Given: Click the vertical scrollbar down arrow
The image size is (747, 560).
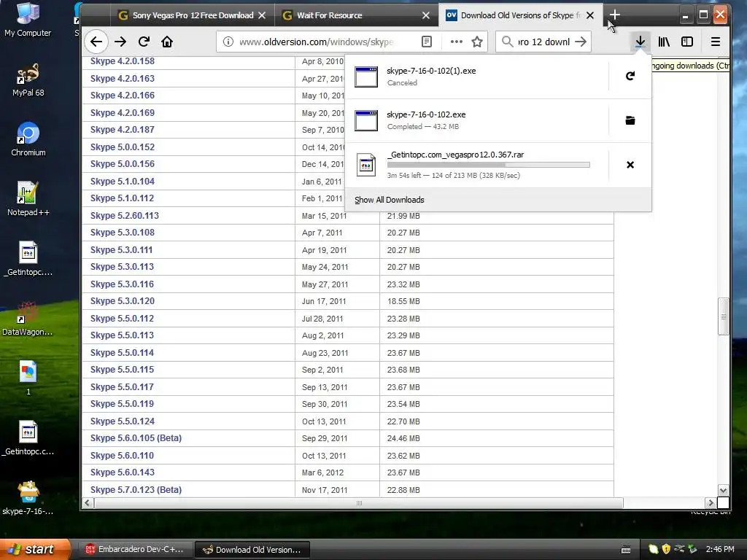Looking at the screenshot, I should tap(723, 491).
